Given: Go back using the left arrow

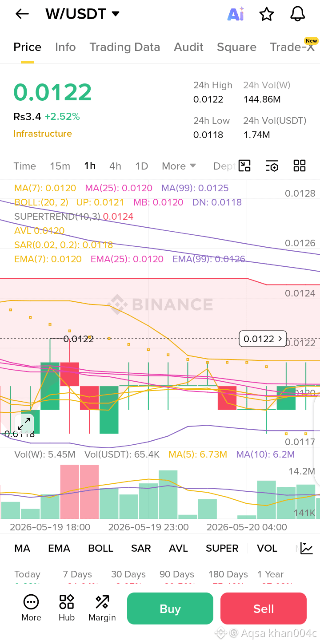Looking at the screenshot, I should tap(22, 14).
